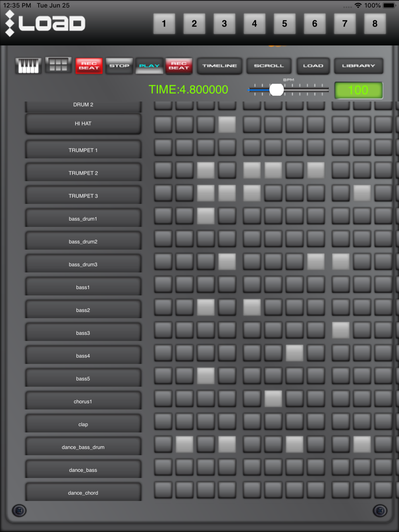
Task: Select pattern slot 4
Action: [255, 24]
